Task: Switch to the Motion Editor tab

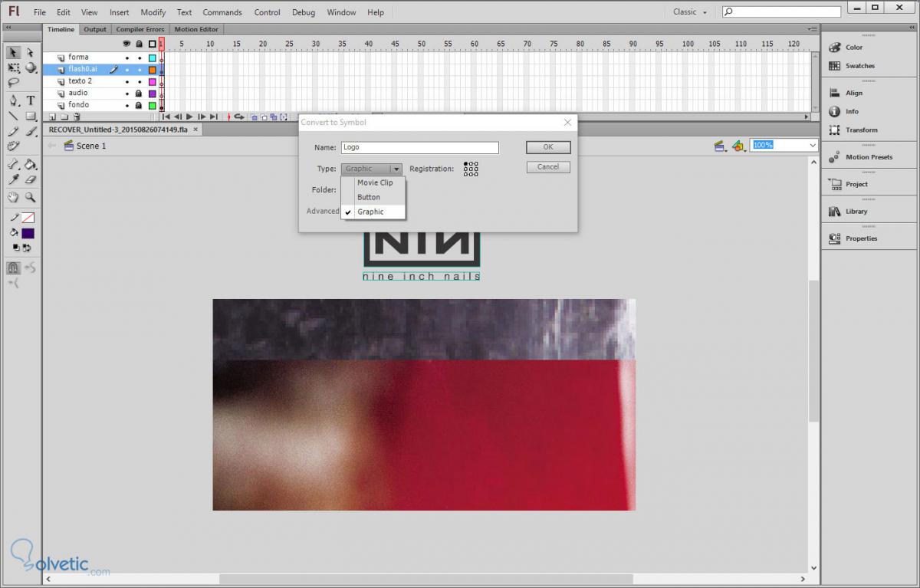Action: coord(196,29)
